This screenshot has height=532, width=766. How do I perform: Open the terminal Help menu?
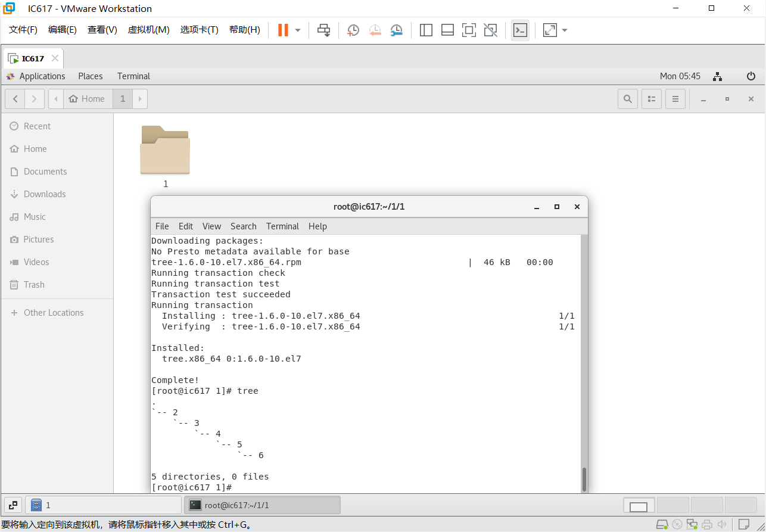tap(317, 226)
